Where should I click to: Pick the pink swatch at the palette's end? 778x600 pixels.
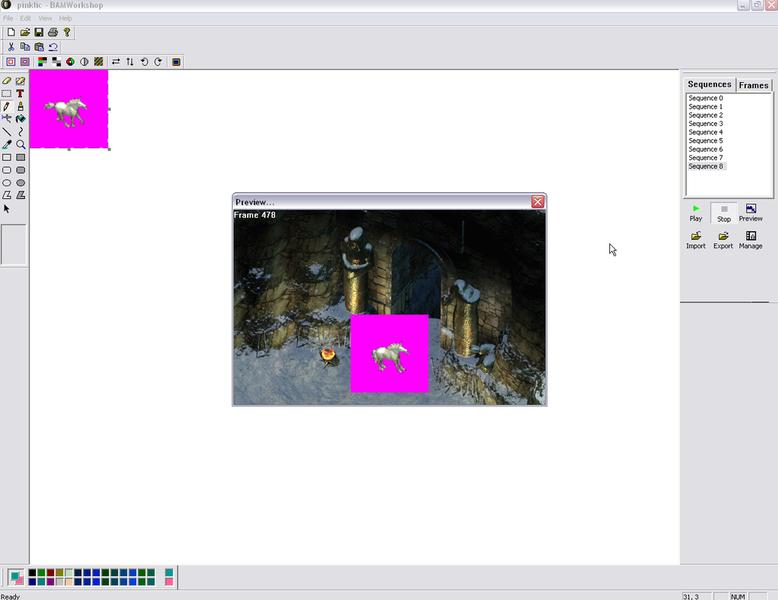169,581
